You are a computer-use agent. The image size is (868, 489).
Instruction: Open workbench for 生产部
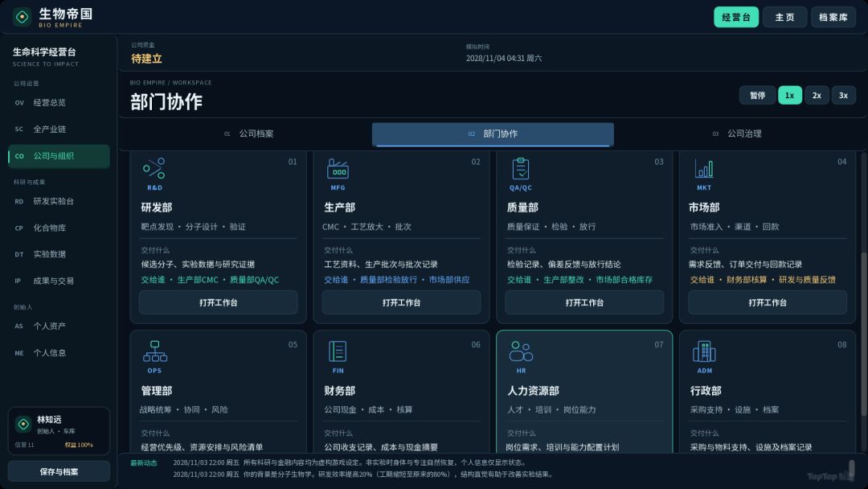tap(401, 303)
